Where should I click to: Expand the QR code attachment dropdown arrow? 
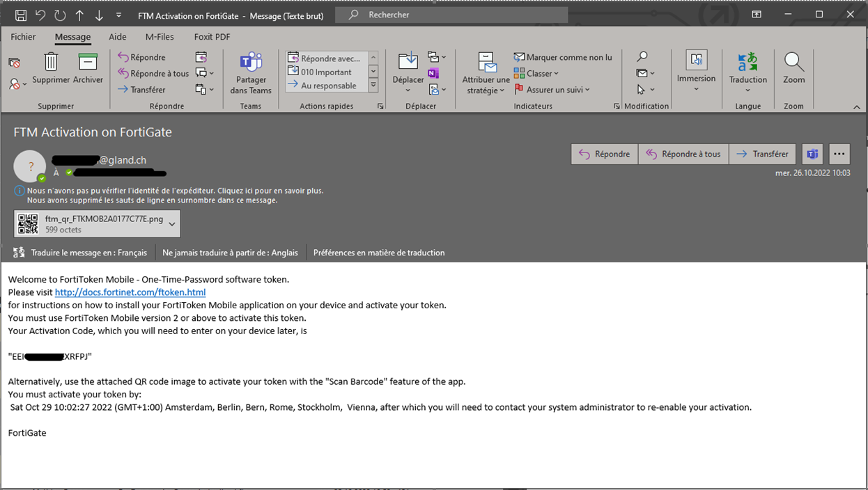(x=172, y=224)
